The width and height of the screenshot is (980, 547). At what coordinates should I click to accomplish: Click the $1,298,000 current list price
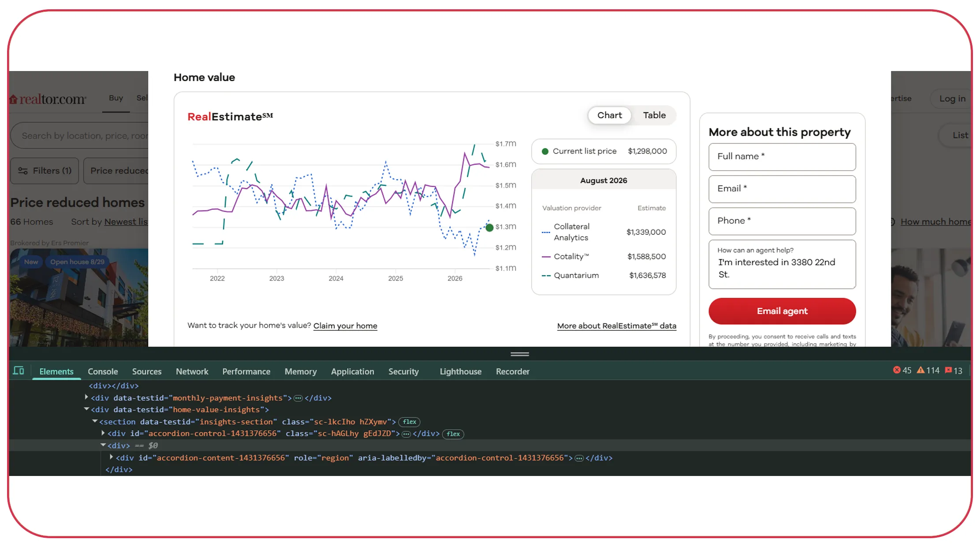tap(647, 151)
